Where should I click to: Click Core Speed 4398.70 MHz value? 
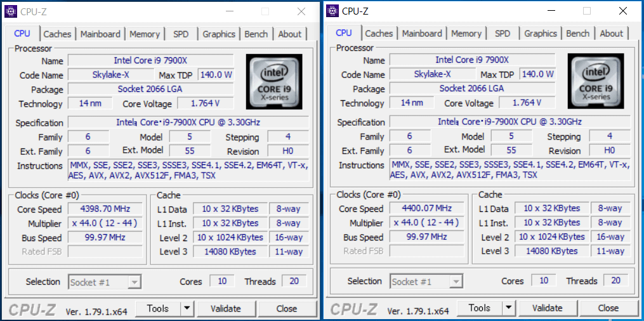pos(105,209)
